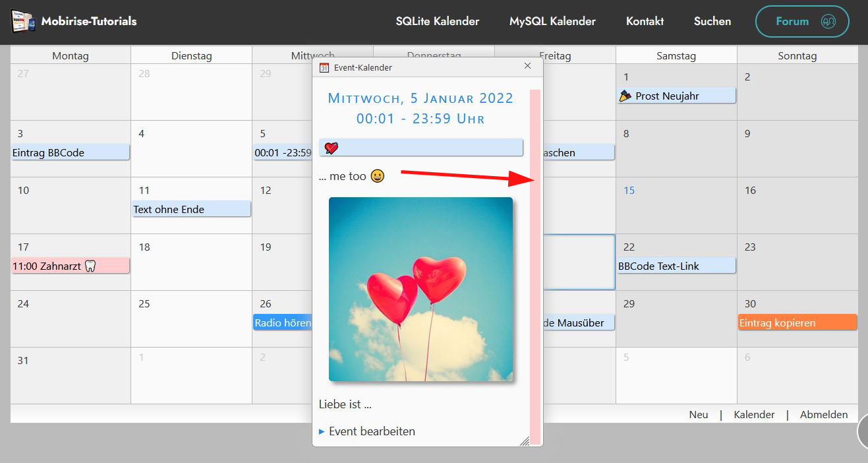The height and width of the screenshot is (463, 868).
Task: Expand the Event bearbeiten section
Action: 367,431
